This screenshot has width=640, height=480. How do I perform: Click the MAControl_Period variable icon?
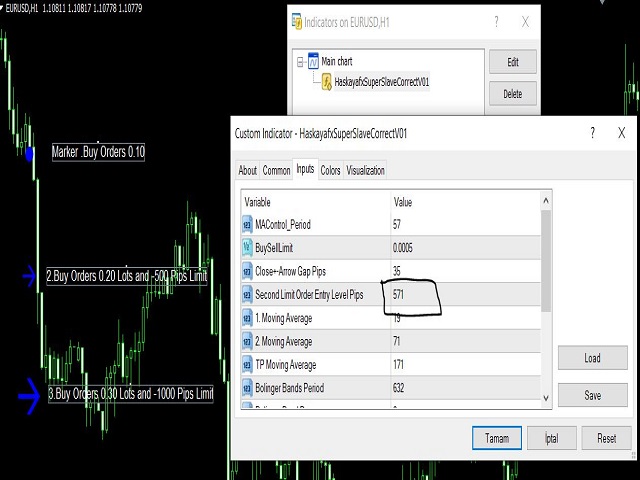coord(247,224)
